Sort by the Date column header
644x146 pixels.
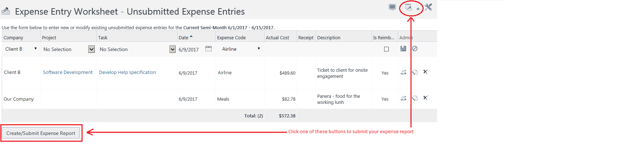[183, 37]
